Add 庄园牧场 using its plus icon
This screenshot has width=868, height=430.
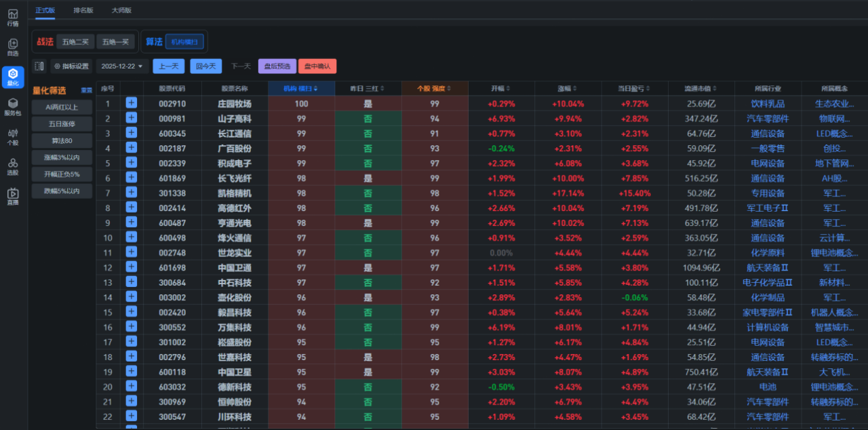[x=131, y=103]
